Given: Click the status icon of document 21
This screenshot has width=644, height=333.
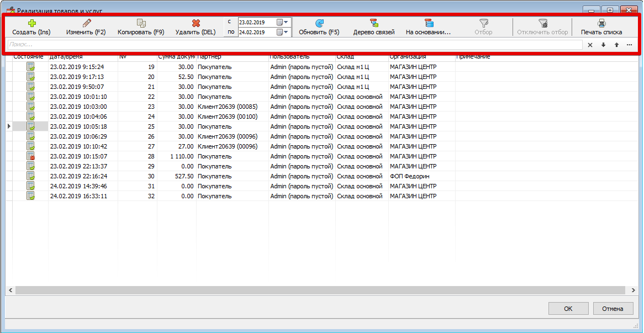Looking at the screenshot, I should 30,87.
